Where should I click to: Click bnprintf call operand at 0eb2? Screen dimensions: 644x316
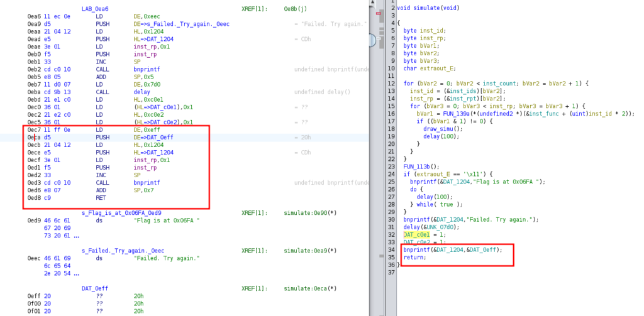tap(147, 69)
